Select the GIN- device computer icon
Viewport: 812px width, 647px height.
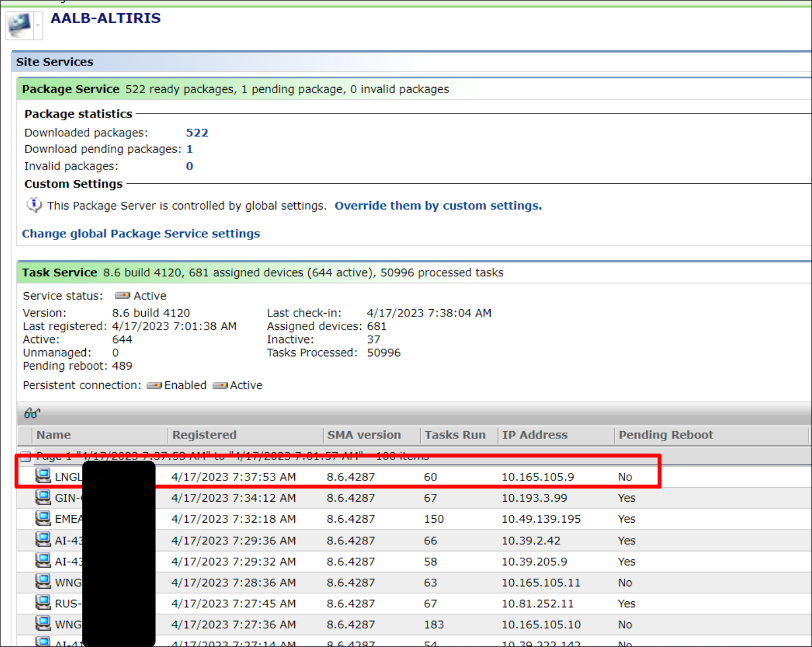click(x=43, y=497)
